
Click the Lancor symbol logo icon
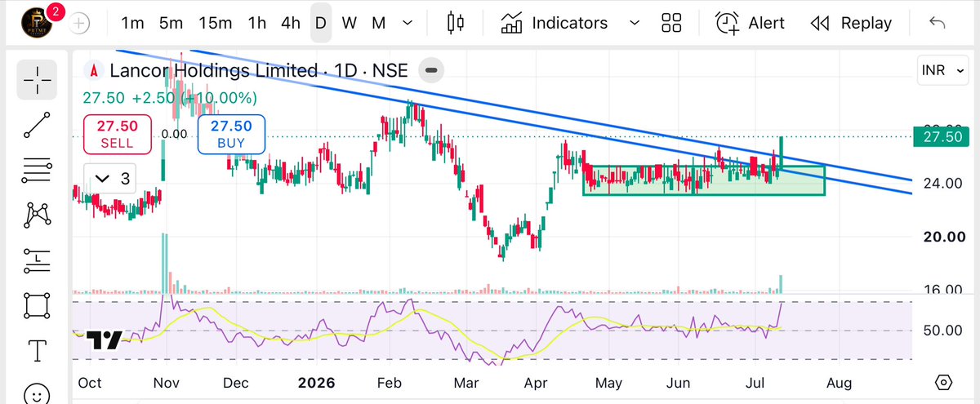[95, 71]
